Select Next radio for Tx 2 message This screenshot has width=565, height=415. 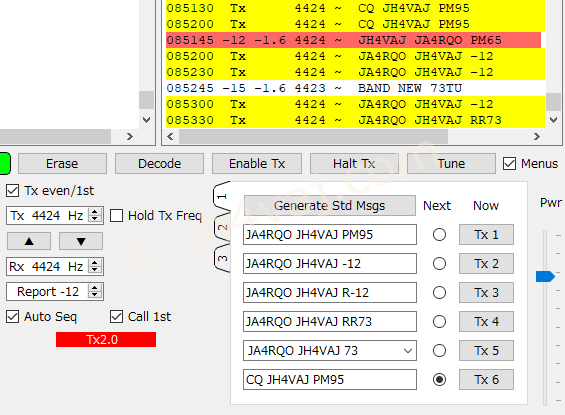click(439, 264)
